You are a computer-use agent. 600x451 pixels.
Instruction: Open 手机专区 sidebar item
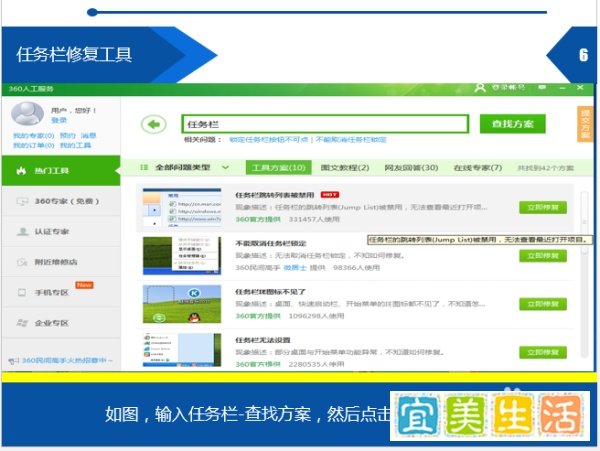[61, 293]
